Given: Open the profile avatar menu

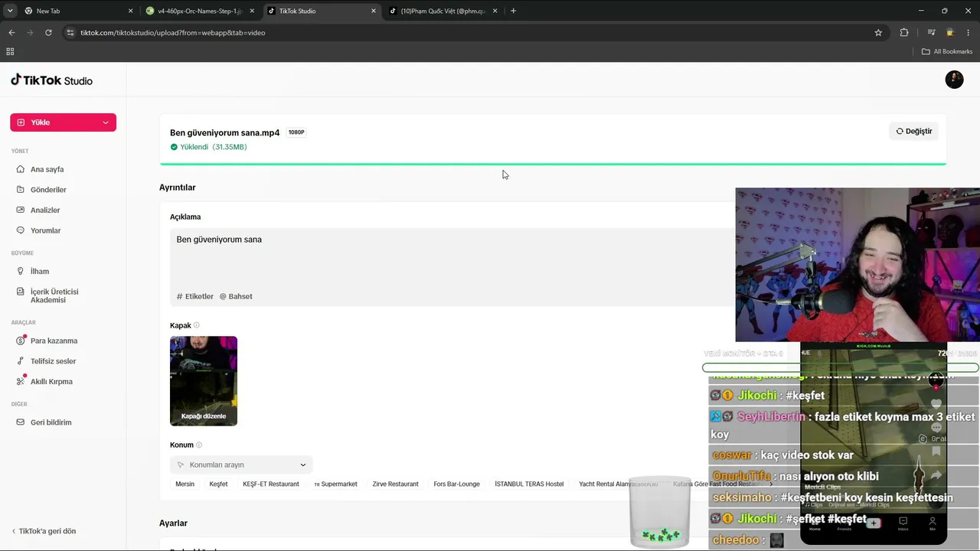Looking at the screenshot, I should pyautogui.click(x=954, y=80).
